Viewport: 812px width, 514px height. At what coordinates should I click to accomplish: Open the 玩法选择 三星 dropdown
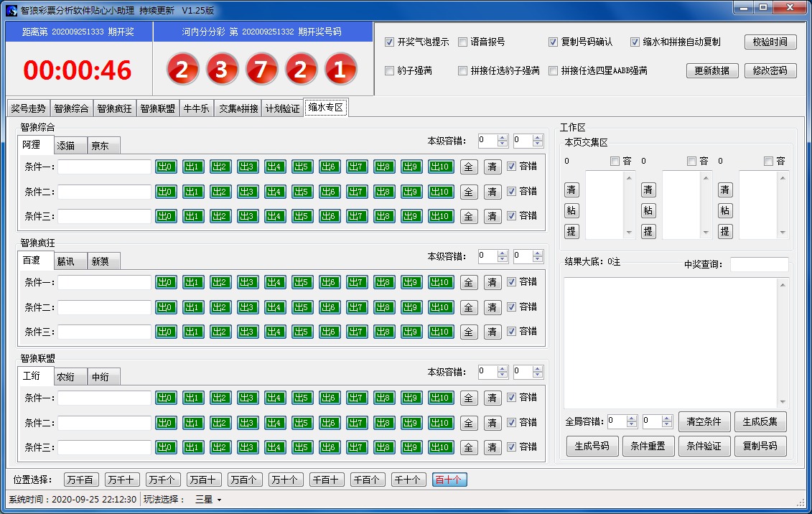click(209, 500)
